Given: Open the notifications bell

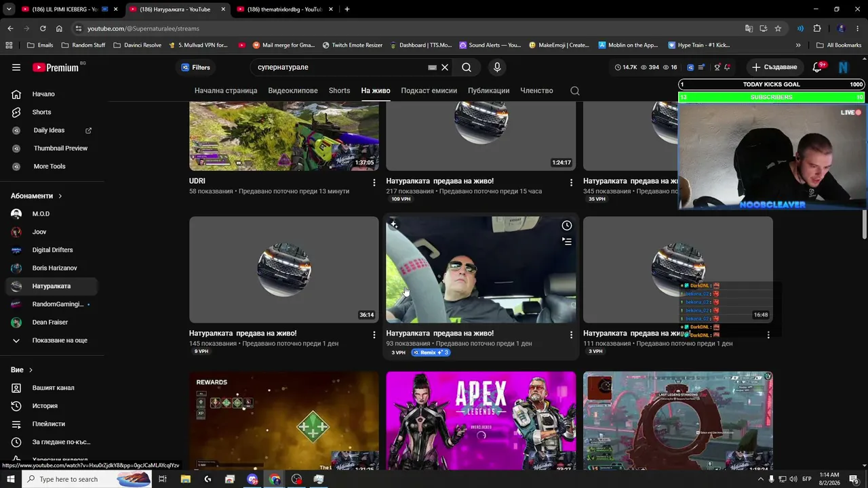Looking at the screenshot, I should tap(817, 68).
